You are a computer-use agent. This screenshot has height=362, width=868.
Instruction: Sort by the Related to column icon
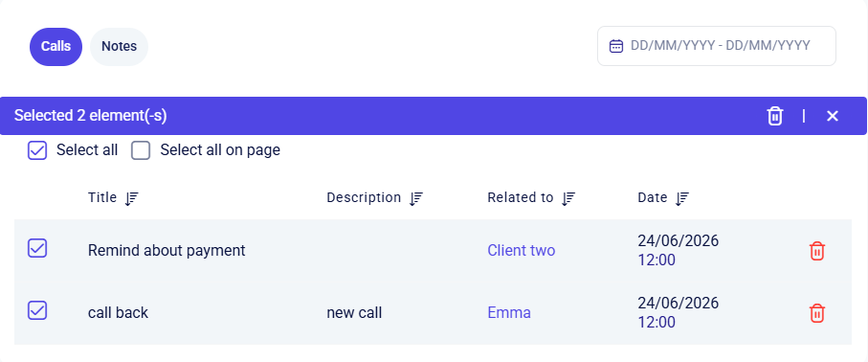[568, 198]
